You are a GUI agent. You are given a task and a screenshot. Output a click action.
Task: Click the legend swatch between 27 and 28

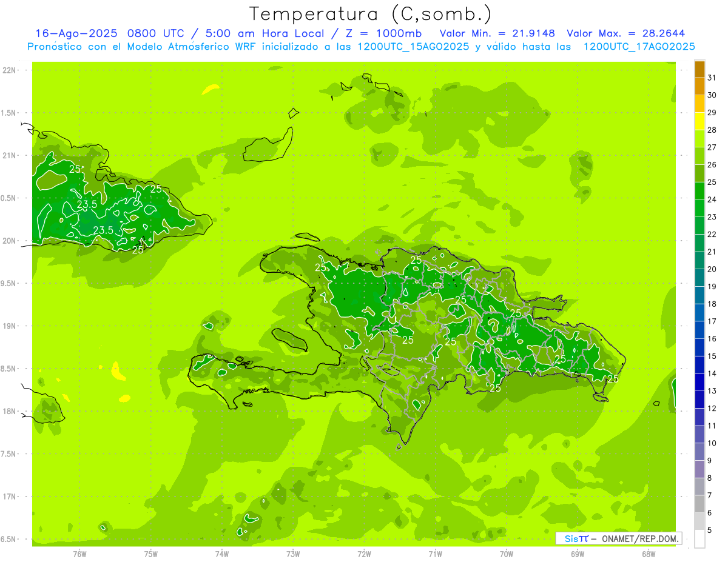click(699, 139)
